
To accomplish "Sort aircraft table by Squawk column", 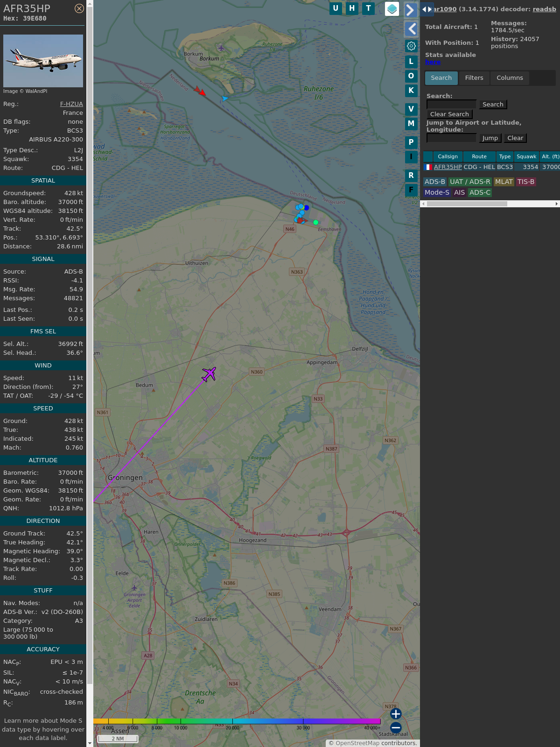I will point(526,156).
